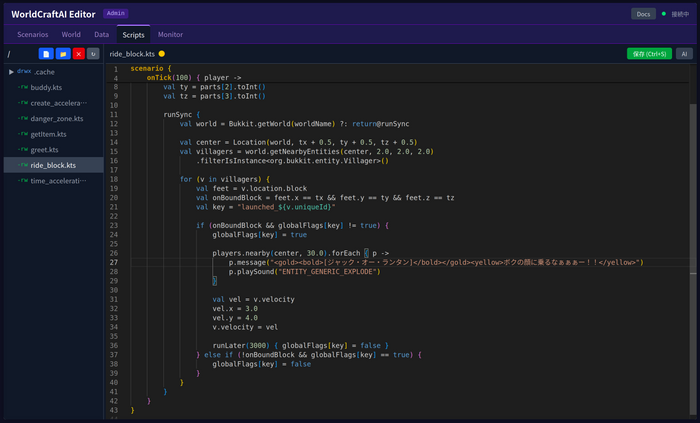Open the time_accelerati… script file

54,181
